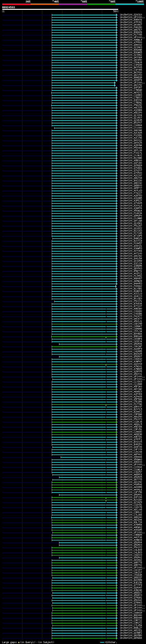Select the query ID BB924593
This screenshot has width=146, height=644.
(x=8, y=7)
